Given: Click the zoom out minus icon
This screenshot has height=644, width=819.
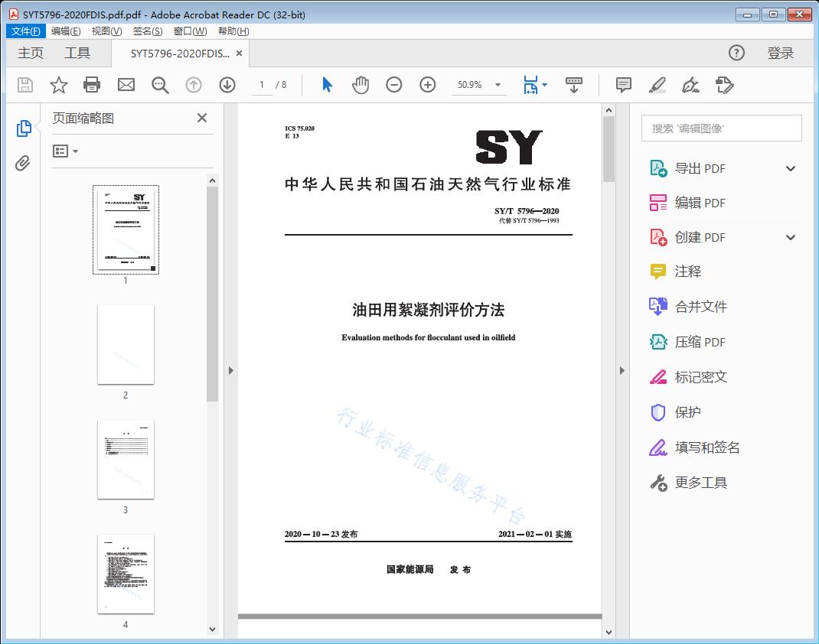Looking at the screenshot, I should coord(394,85).
